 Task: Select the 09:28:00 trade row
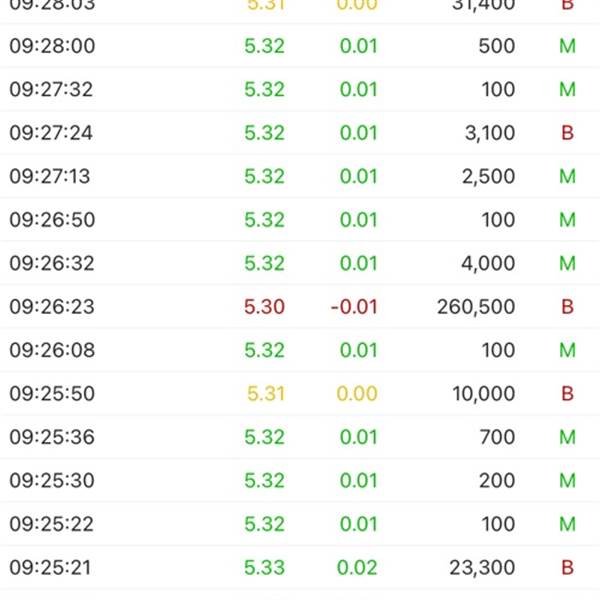click(300, 46)
